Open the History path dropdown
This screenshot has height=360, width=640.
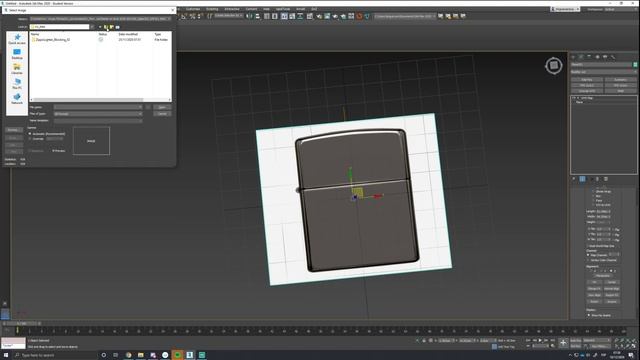(100, 19)
